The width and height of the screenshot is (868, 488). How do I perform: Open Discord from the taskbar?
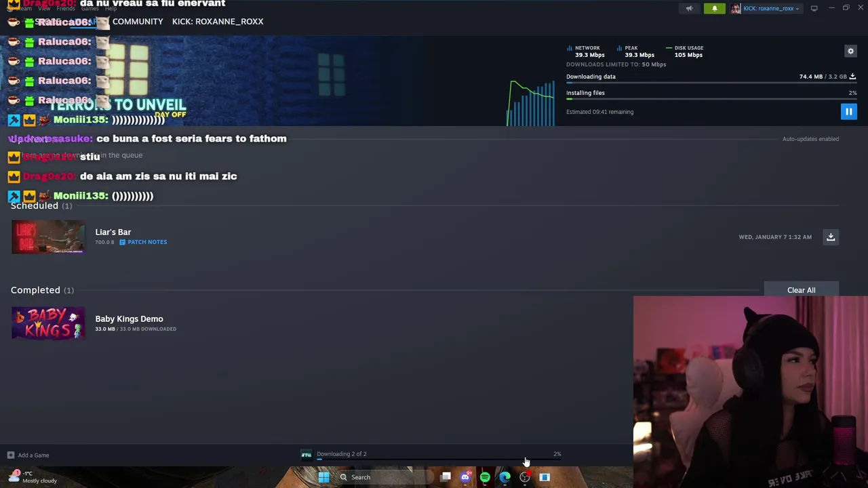tap(465, 477)
